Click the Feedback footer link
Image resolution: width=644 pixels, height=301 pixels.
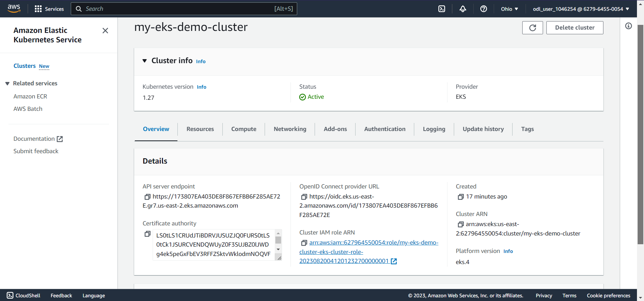click(x=61, y=296)
